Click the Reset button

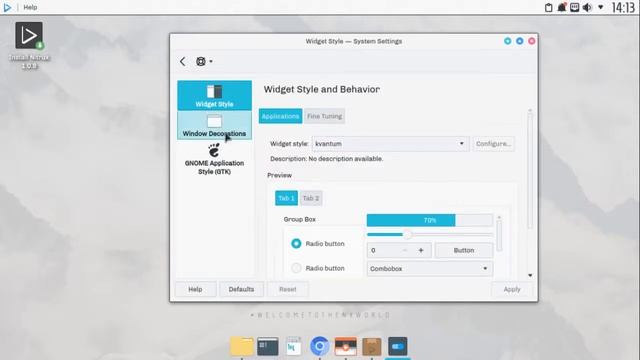[288, 289]
